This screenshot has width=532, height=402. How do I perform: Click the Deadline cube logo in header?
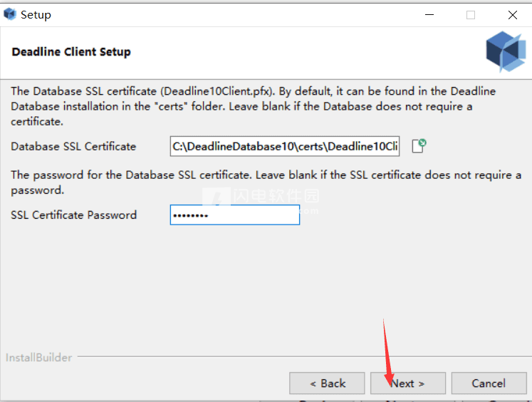[506, 51]
